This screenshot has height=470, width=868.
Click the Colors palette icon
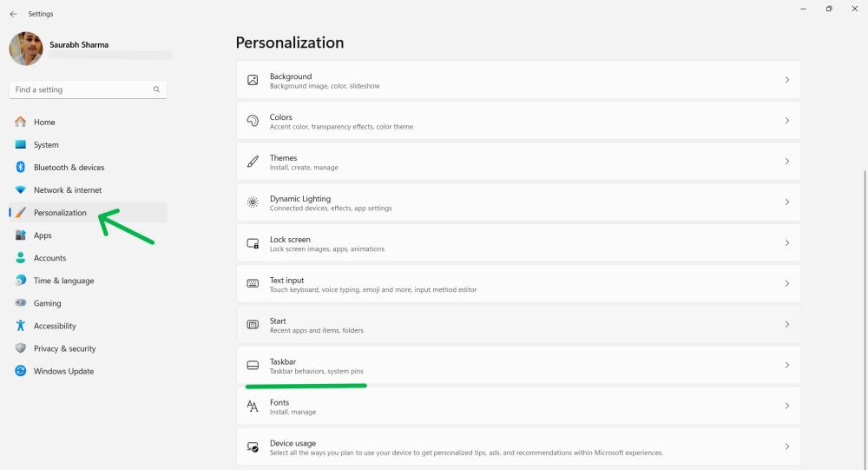coord(253,121)
